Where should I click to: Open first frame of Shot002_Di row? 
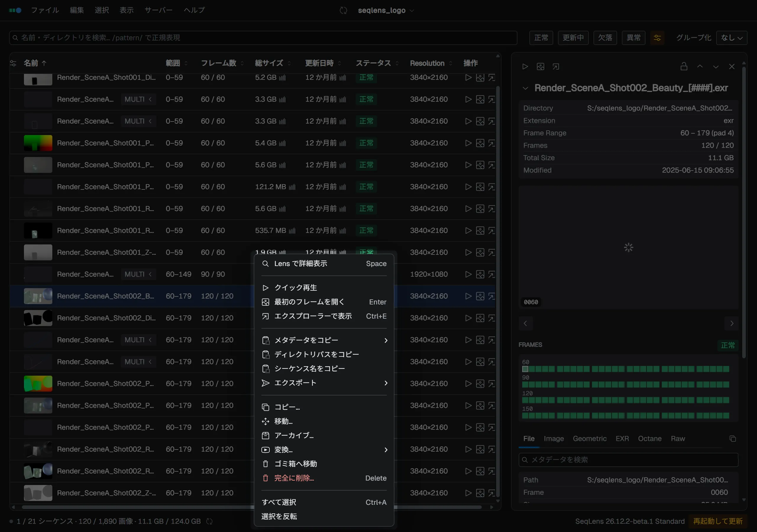click(480, 318)
